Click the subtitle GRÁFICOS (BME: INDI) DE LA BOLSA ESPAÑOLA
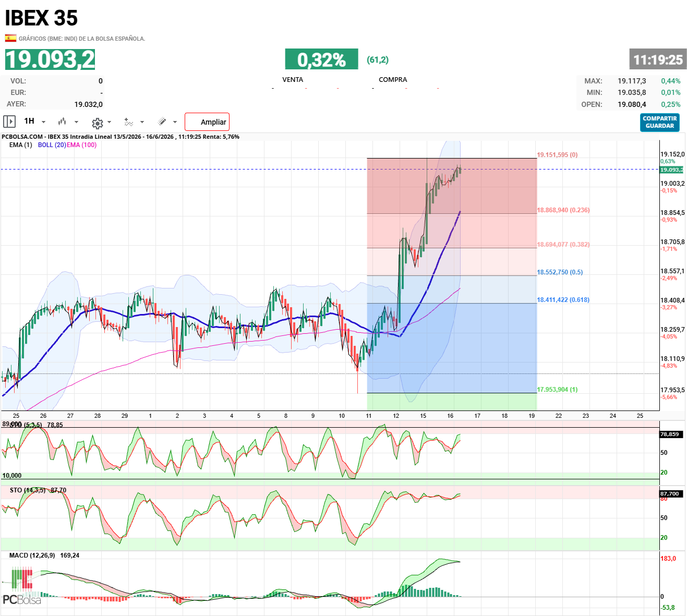Image resolution: width=687 pixels, height=616 pixels. (x=82, y=39)
